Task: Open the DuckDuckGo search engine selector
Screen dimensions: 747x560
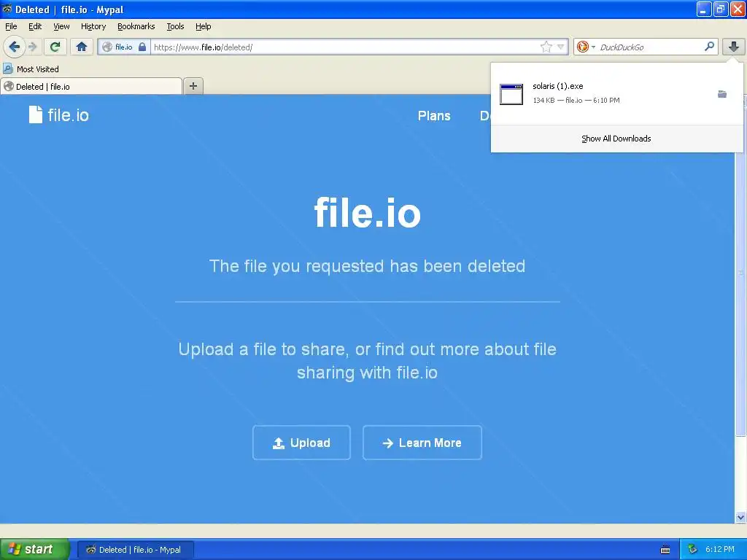Action: coord(586,47)
